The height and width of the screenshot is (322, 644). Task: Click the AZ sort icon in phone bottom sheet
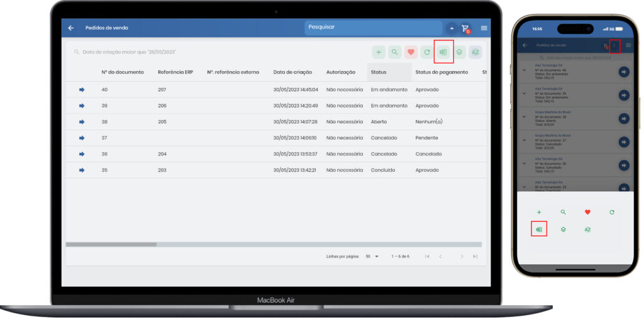587,230
